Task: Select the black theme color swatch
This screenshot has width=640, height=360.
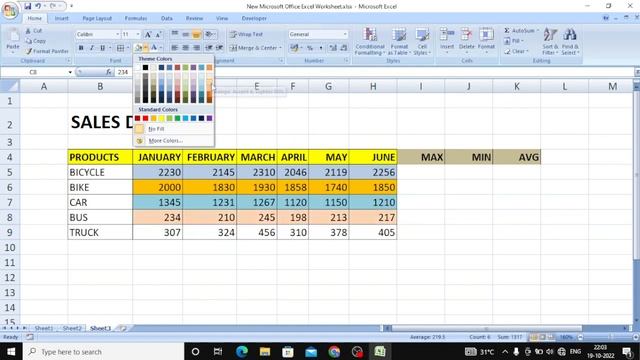Action: [x=145, y=67]
